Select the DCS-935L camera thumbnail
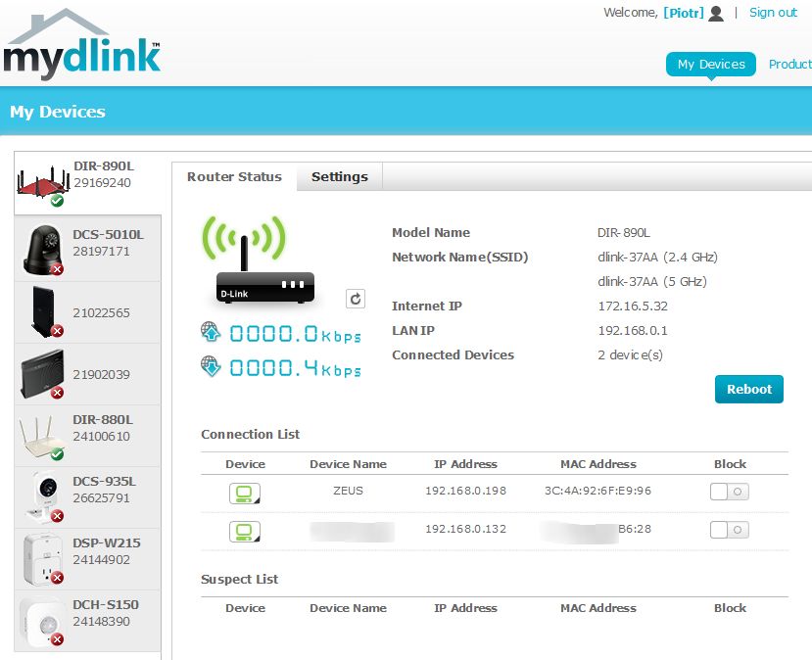Screen dimensions: 812x660 [43, 496]
